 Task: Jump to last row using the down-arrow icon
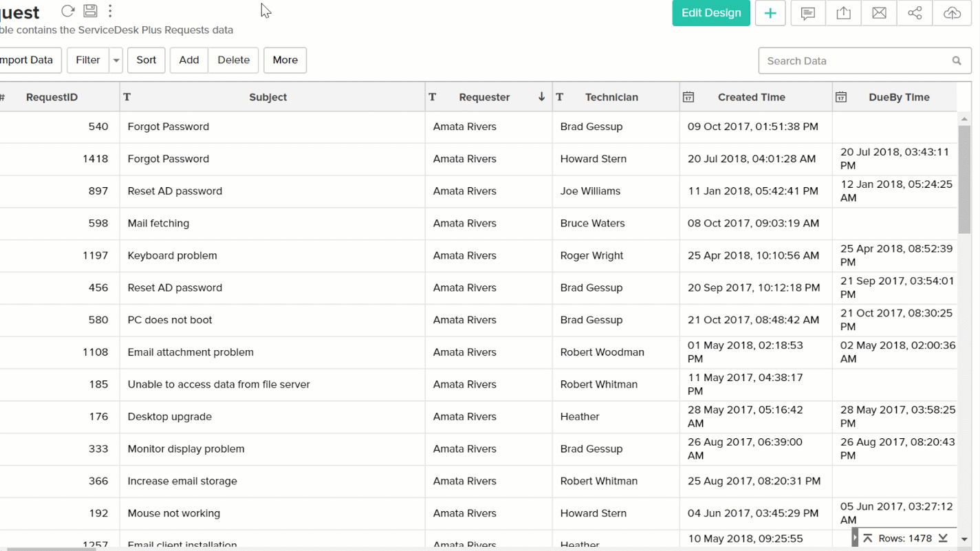pos(944,538)
